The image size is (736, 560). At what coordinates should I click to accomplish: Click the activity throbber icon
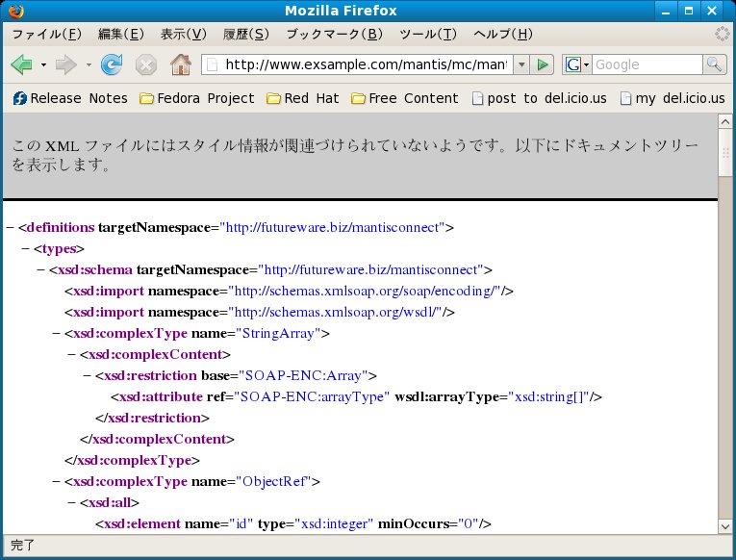[723, 34]
